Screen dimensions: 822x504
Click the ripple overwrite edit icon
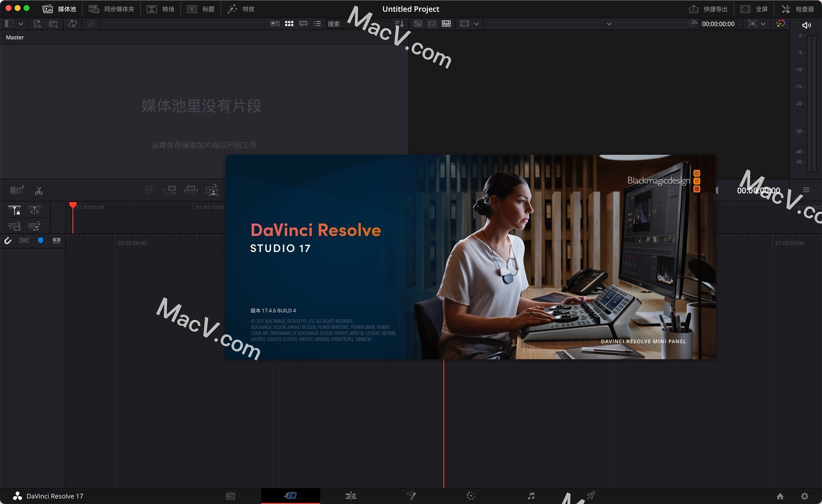191,190
